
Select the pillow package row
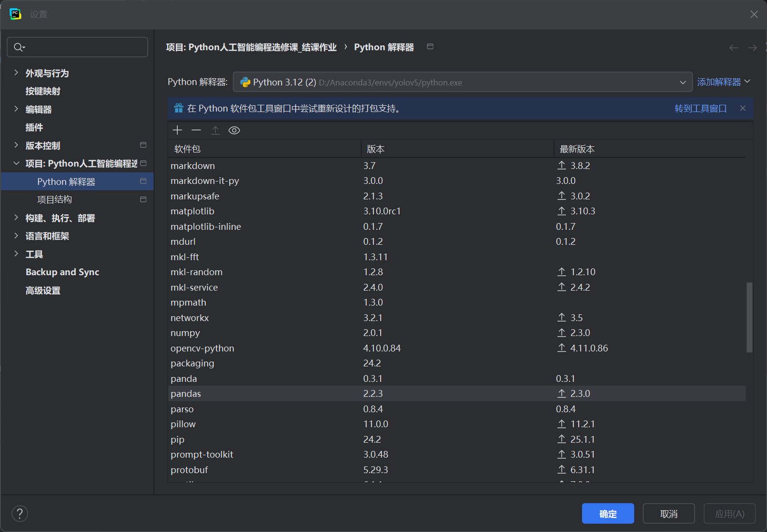click(457, 424)
